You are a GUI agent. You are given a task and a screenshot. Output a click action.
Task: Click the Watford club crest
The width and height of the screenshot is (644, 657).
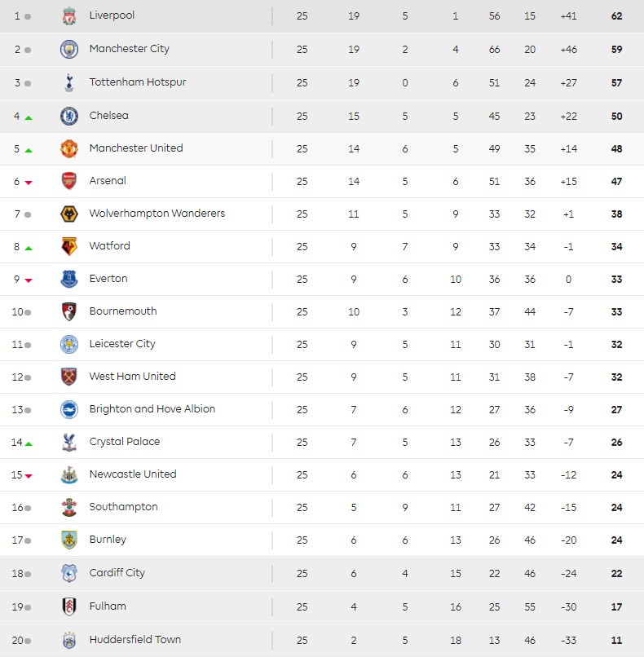(x=69, y=245)
